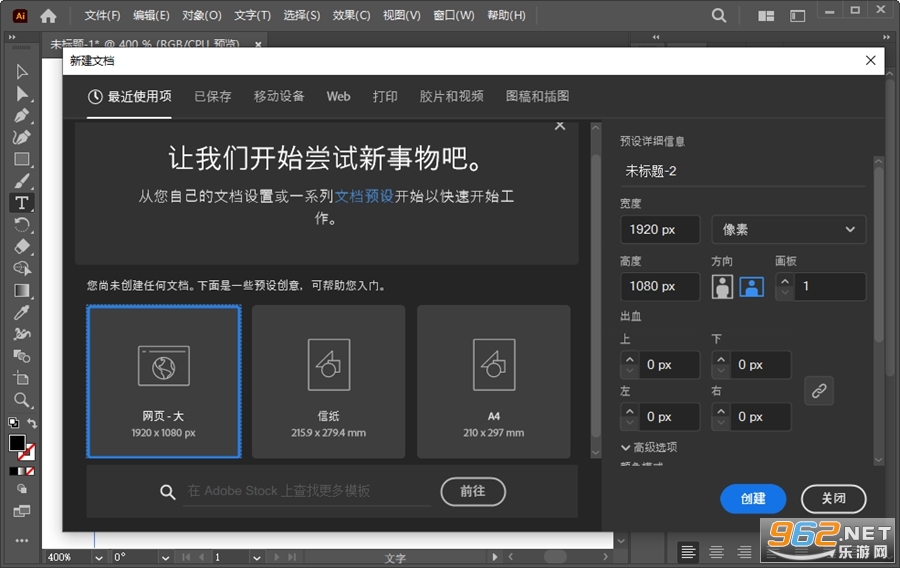The height and width of the screenshot is (568, 900).
Task: Open the Arrange Documents icon
Action: click(x=766, y=15)
